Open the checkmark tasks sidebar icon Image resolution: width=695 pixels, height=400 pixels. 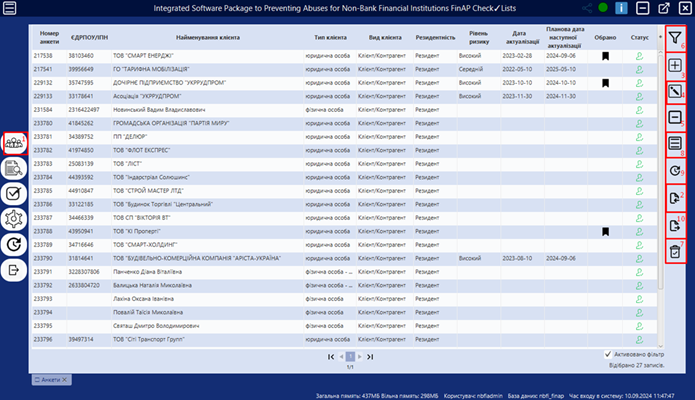pyautogui.click(x=14, y=194)
